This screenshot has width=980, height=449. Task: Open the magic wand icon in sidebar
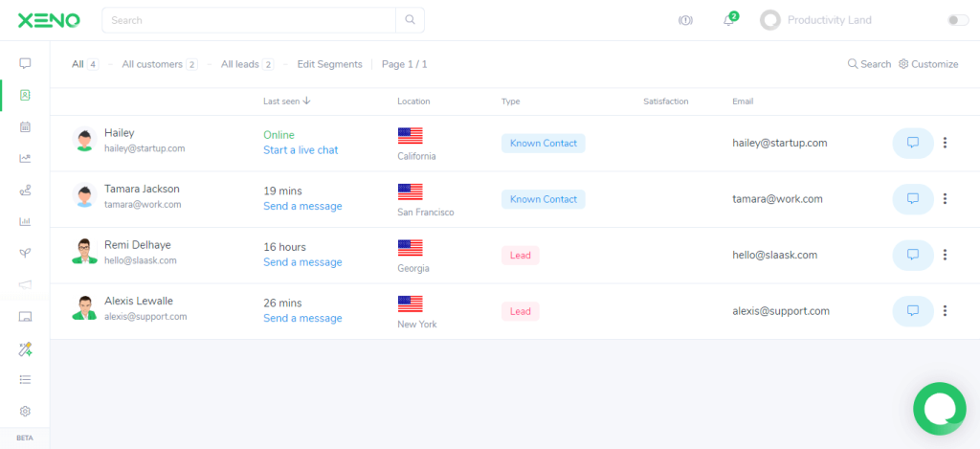[25, 349]
